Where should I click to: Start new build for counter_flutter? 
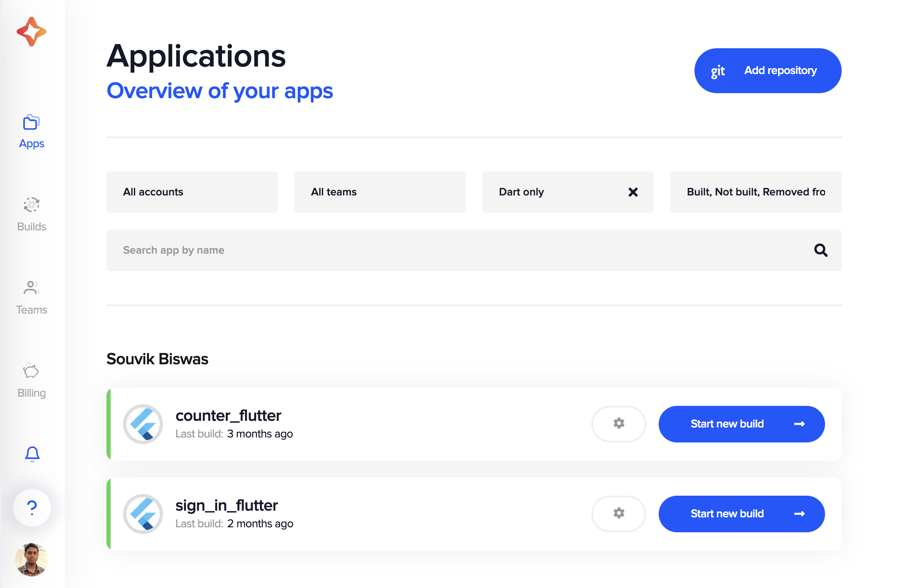point(742,424)
